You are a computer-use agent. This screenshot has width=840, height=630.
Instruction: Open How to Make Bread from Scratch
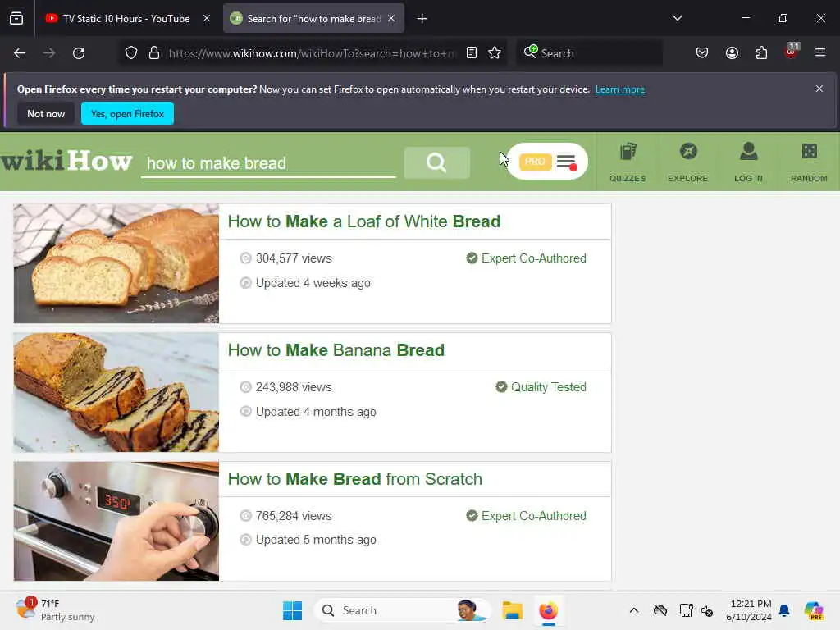coord(354,479)
